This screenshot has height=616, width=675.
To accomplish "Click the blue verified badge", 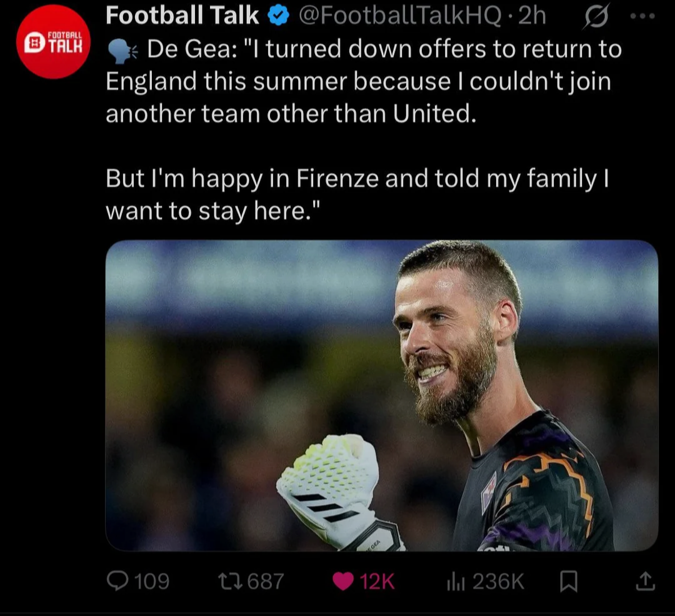I will (x=279, y=16).
